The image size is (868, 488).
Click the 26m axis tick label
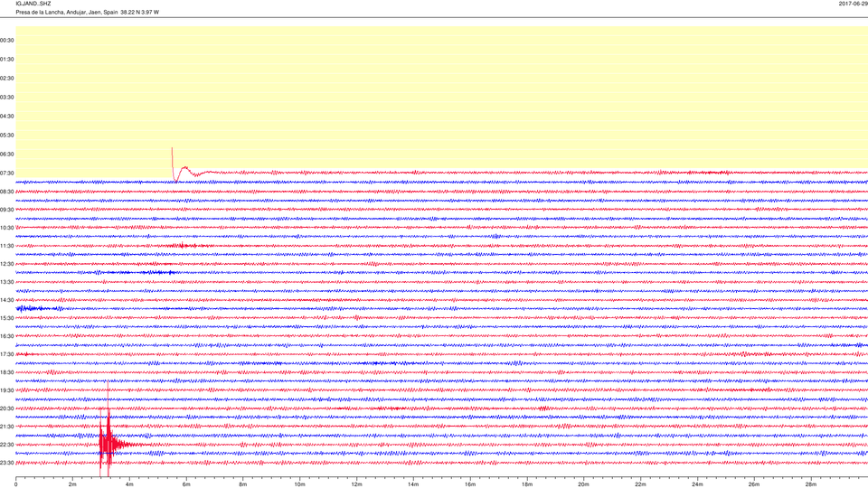point(754,484)
